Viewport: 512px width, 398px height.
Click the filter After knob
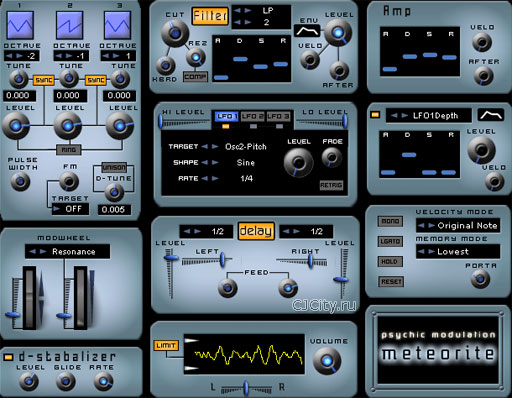click(339, 71)
